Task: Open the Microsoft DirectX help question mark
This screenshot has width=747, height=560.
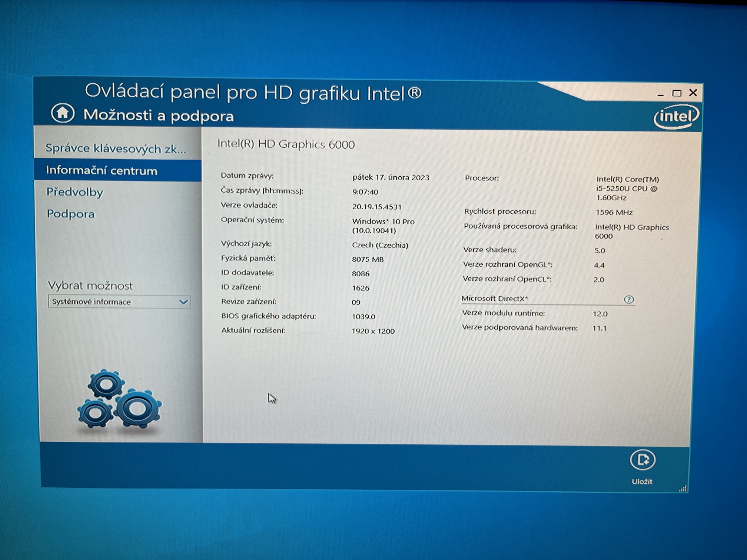Action: 628,299
